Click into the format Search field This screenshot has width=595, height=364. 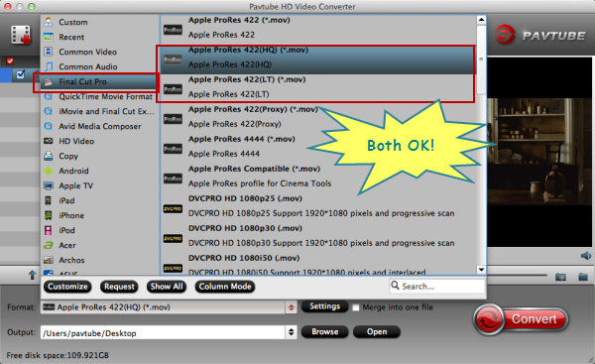pyautogui.click(x=437, y=287)
